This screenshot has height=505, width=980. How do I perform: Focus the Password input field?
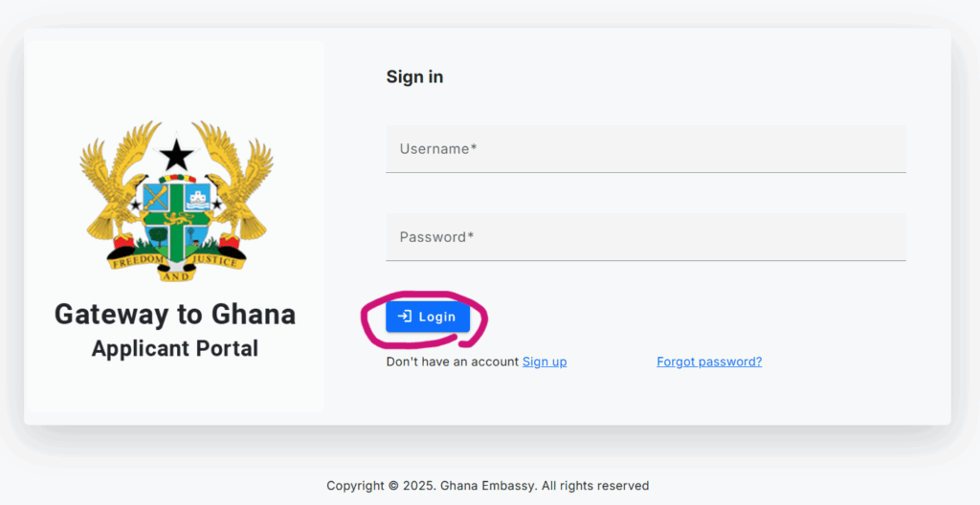(645, 237)
